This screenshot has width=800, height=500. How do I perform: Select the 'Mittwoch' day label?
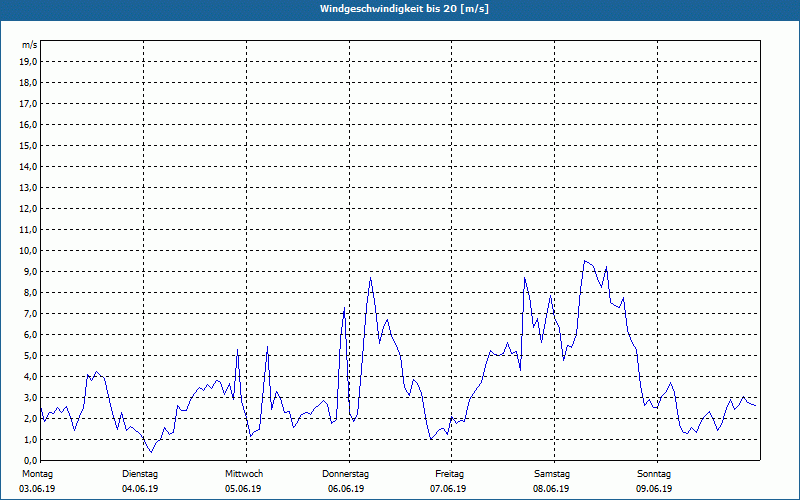244,474
